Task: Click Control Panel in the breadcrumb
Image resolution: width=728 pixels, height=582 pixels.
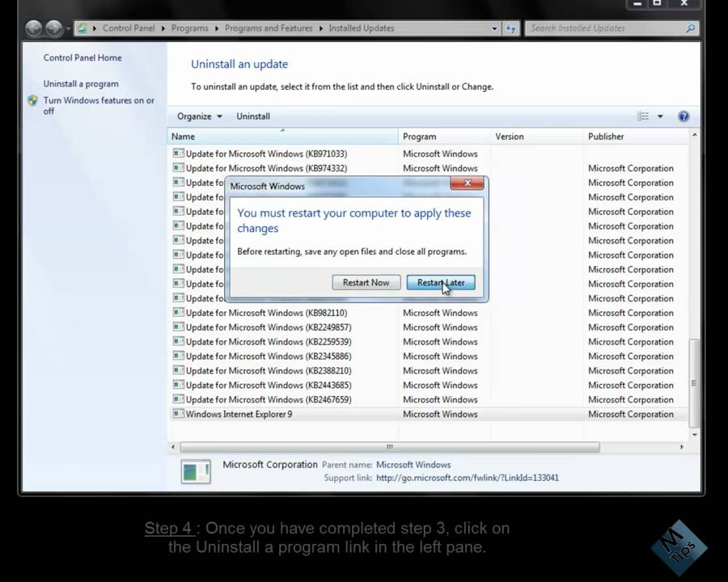Action: [129, 28]
